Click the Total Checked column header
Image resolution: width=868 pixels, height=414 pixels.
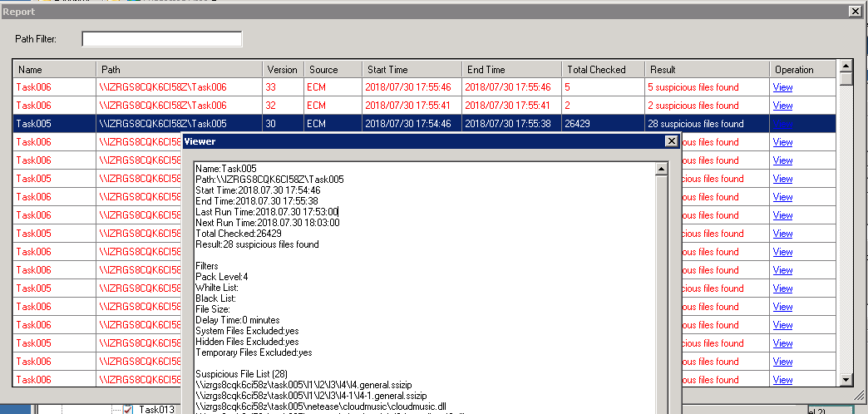pos(601,70)
